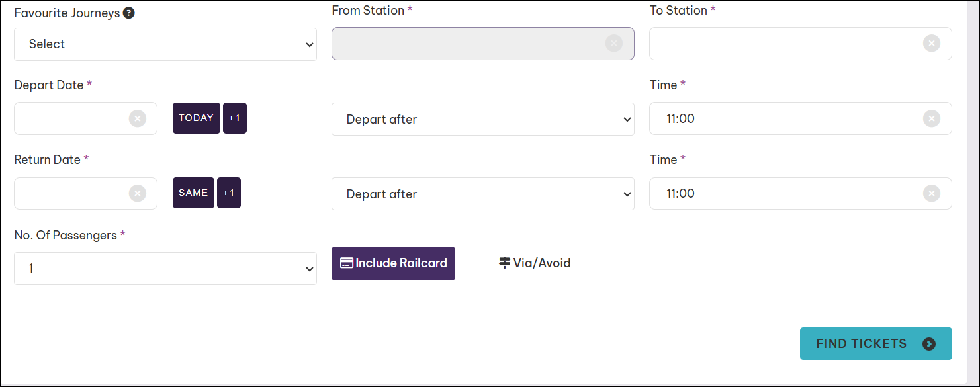Click the help icon beside Favourite Journeys
The width and height of the screenshot is (980, 387).
click(x=129, y=13)
